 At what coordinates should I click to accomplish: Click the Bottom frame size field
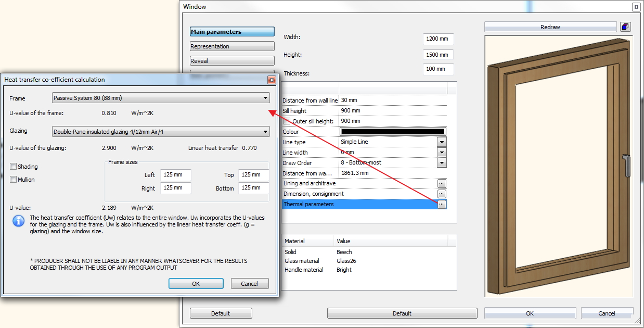pyautogui.click(x=253, y=188)
